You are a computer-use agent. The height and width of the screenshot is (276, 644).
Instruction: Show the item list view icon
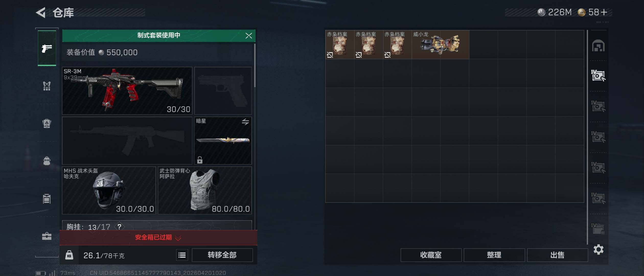(x=182, y=255)
